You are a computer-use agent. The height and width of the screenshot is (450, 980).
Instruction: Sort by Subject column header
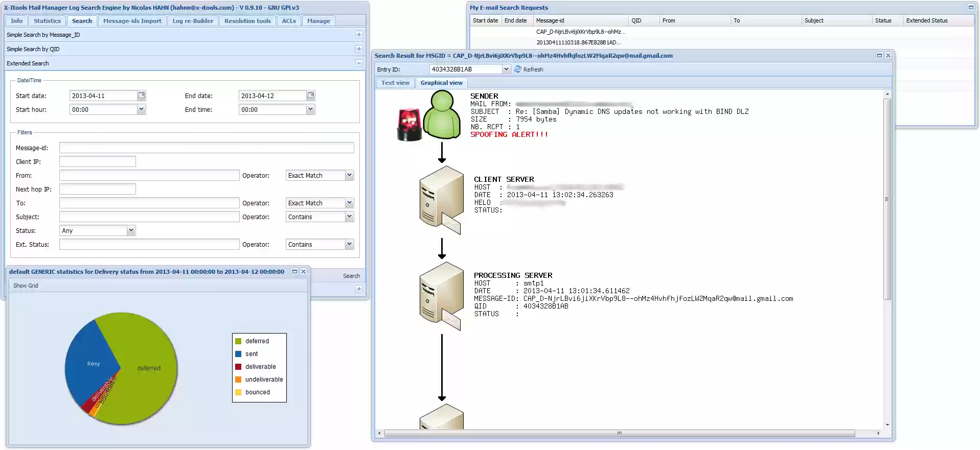836,20
